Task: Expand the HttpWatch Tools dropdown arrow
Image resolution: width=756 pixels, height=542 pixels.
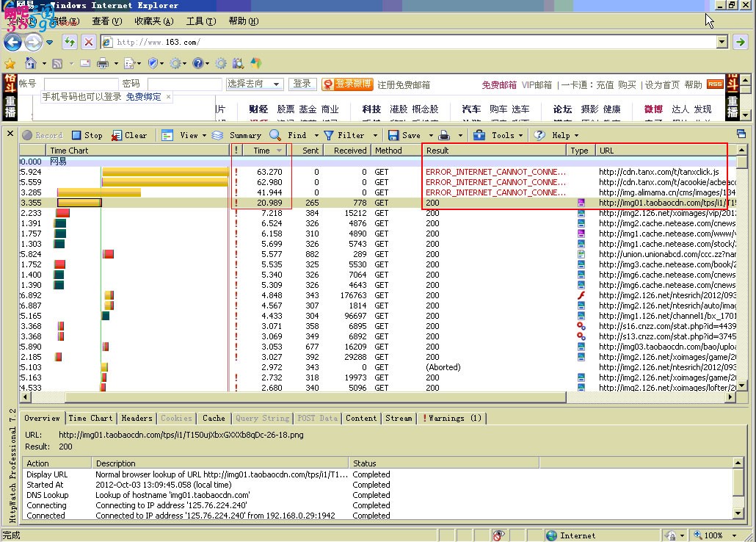Action: (x=520, y=136)
